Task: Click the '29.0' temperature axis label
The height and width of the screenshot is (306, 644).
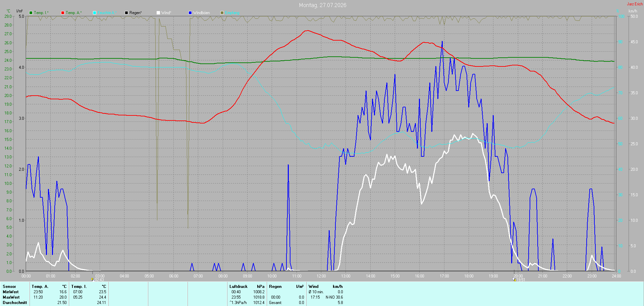Action: 8,16
